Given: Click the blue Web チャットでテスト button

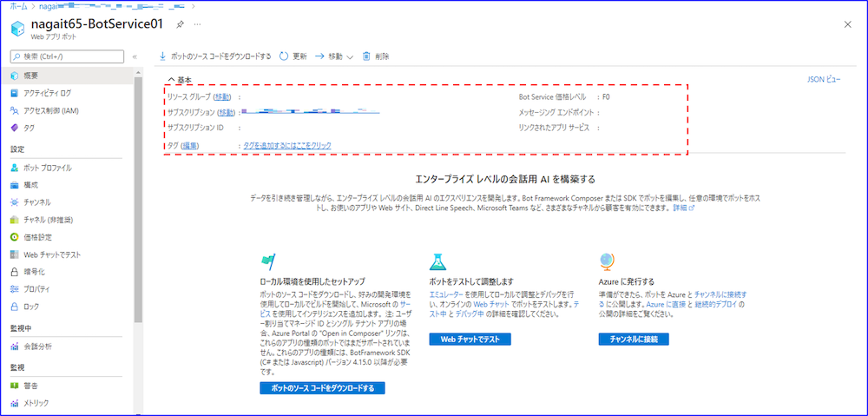Looking at the screenshot, I should [x=470, y=339].
